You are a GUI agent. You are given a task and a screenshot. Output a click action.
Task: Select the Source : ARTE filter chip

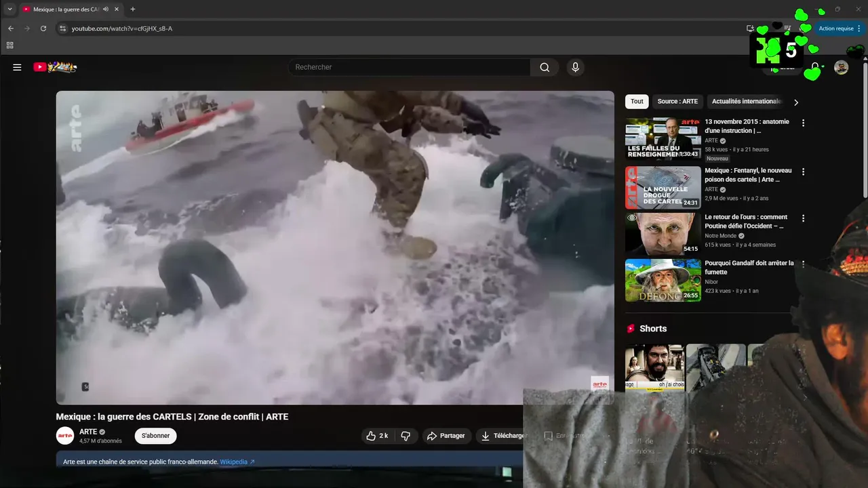(x=677, y=101)
